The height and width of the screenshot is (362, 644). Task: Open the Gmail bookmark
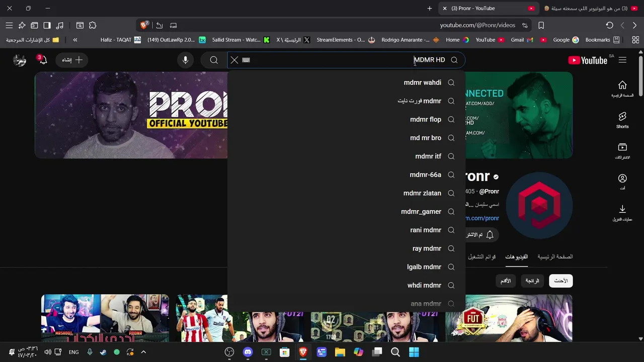[521, 40]
